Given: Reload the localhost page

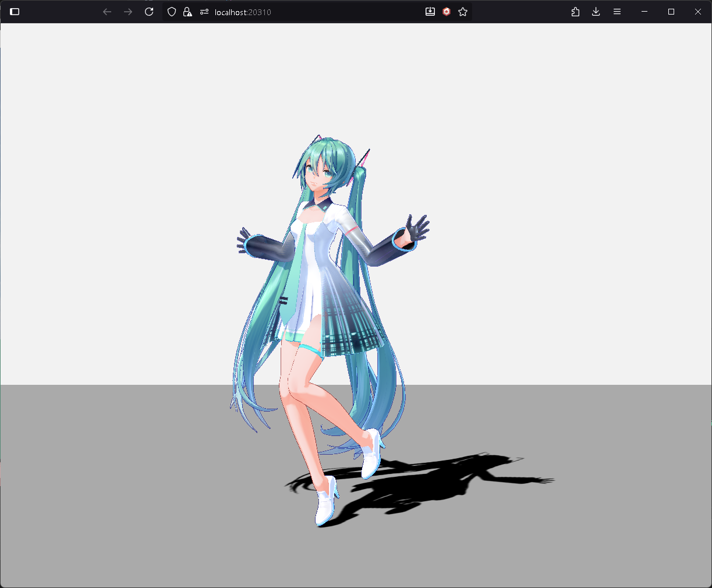Looking at the screenshot, I should tap(149, 12).
